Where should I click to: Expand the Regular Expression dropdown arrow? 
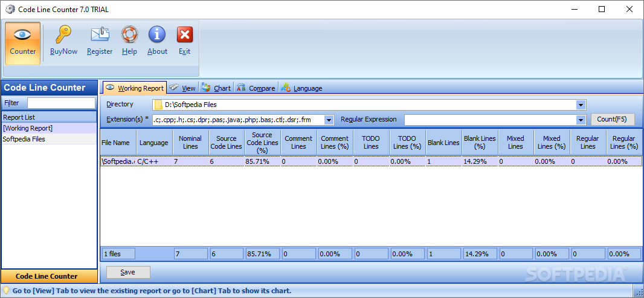click(x=581, y=120)
